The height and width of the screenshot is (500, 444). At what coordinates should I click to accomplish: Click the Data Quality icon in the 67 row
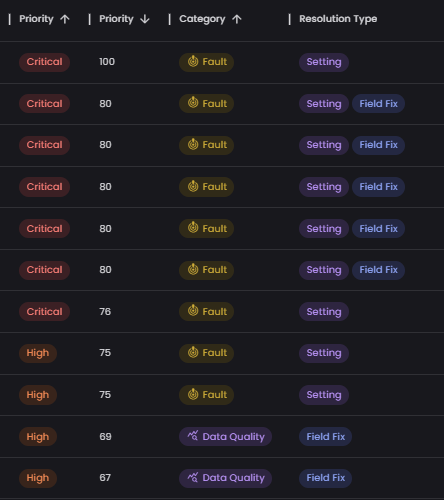[193, 477]
